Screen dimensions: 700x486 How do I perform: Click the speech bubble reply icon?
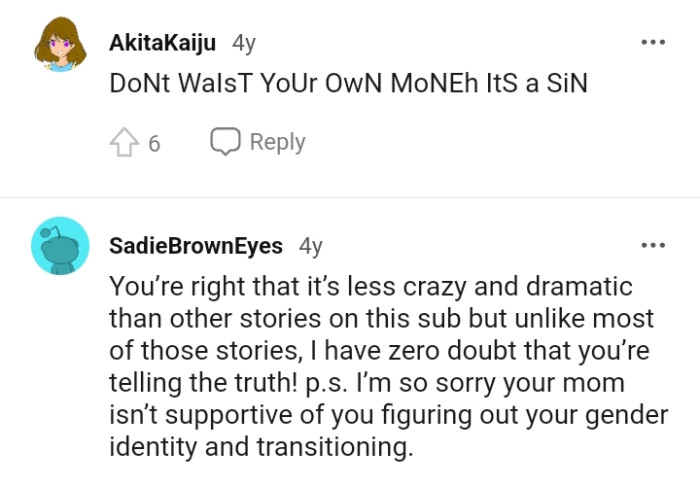(x=224, y=142)
